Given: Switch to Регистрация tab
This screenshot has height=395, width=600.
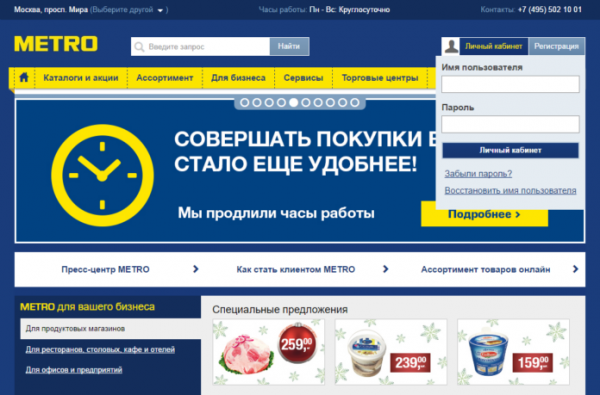Looking at the screenshot, I should 556,46.
